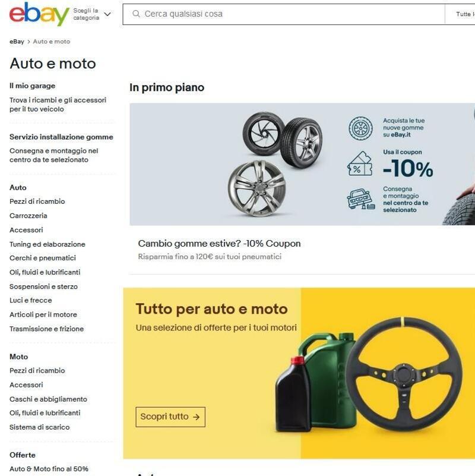Click the tire icon in the banner

[x=360, y=128]
